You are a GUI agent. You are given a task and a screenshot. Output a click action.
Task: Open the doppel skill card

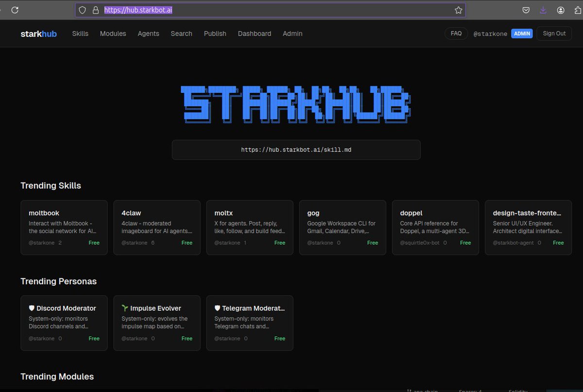pos(435,227)
